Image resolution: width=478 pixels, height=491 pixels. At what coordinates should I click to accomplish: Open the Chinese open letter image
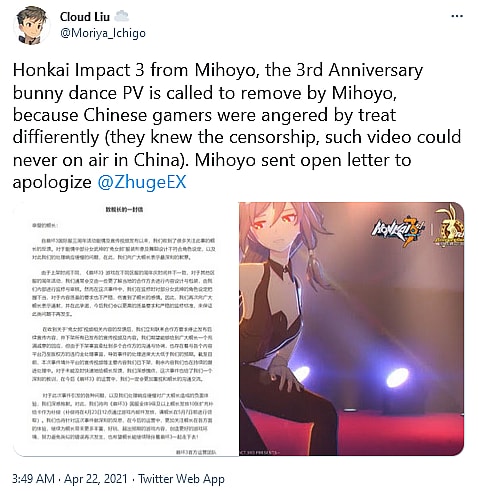pyautogui.click(x=126, y=329)
